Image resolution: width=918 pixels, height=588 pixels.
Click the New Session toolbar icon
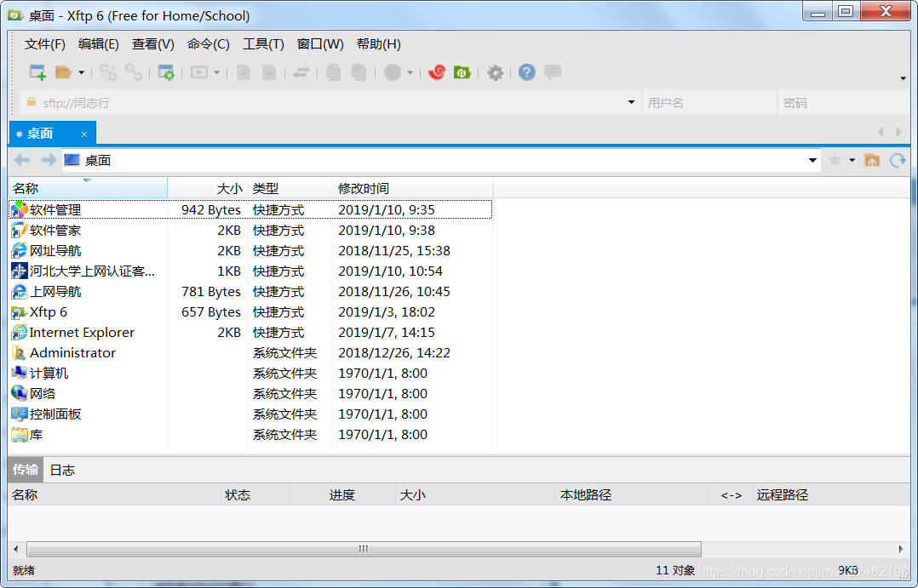pos(37,72)
